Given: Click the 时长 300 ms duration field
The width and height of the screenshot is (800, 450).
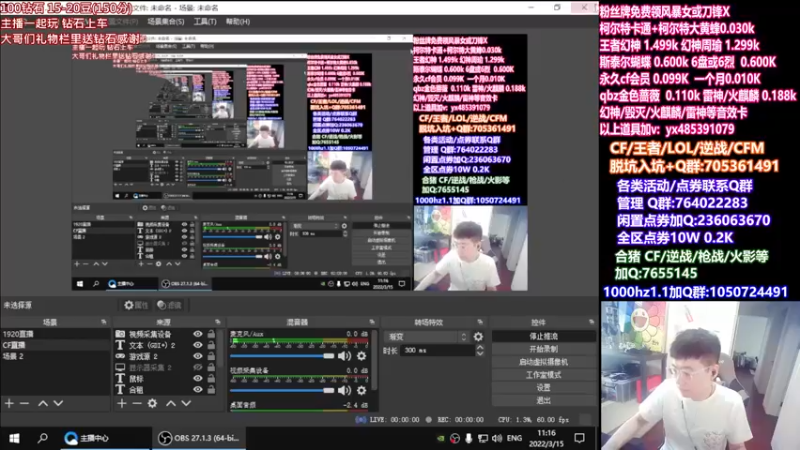Looking at the screenshot, I should pyautogui.click(x=438, y=351).
